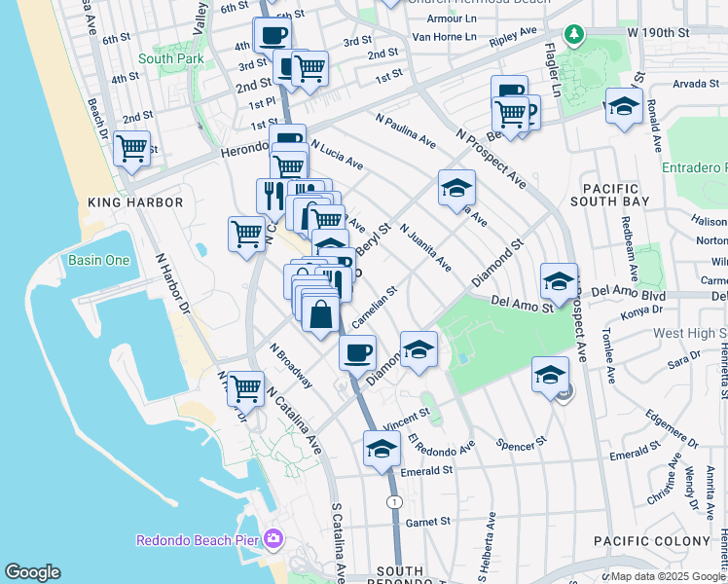The width and height of the screenshot is (728, 584).
Task: Open the school marker near Emerald St
Action: point(382,450)
